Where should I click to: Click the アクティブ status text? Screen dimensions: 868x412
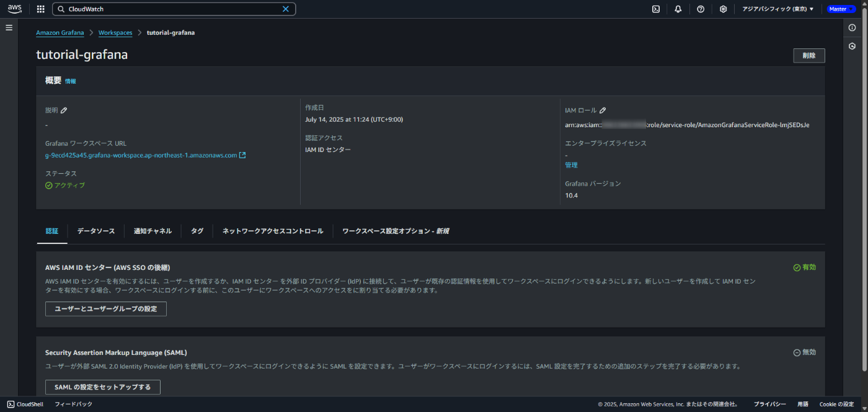point(69,186)
